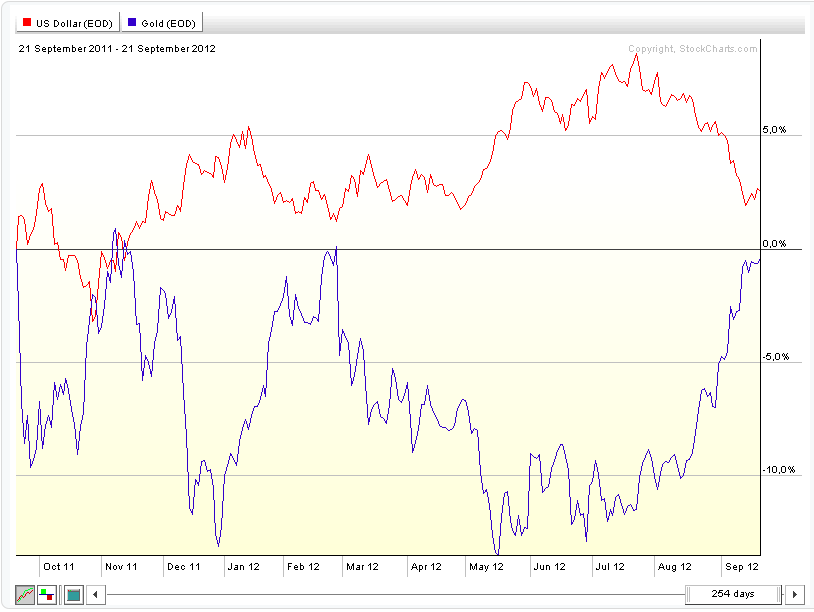Click the date range text 21 September 2011
The width and height of the screenshot is (814, 612).
point(65,49)
